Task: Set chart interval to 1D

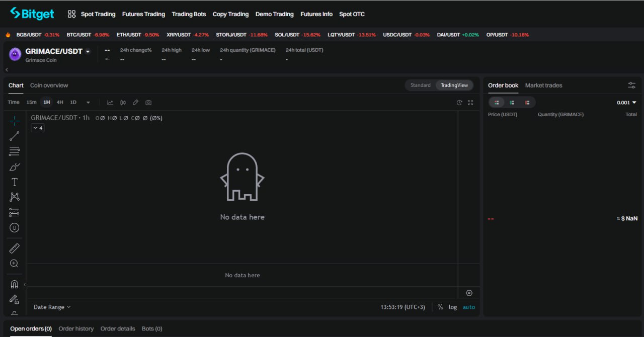Action: pyautogui.click(x=73, y=102)
